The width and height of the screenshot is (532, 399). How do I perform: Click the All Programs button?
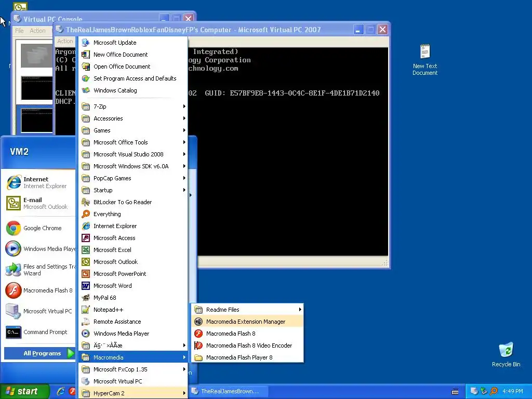point(39,353)
